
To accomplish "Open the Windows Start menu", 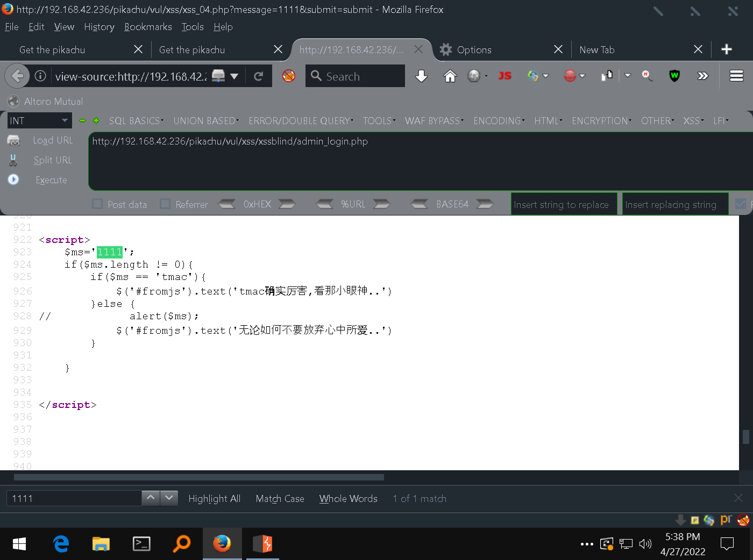I will coord(19,544).
